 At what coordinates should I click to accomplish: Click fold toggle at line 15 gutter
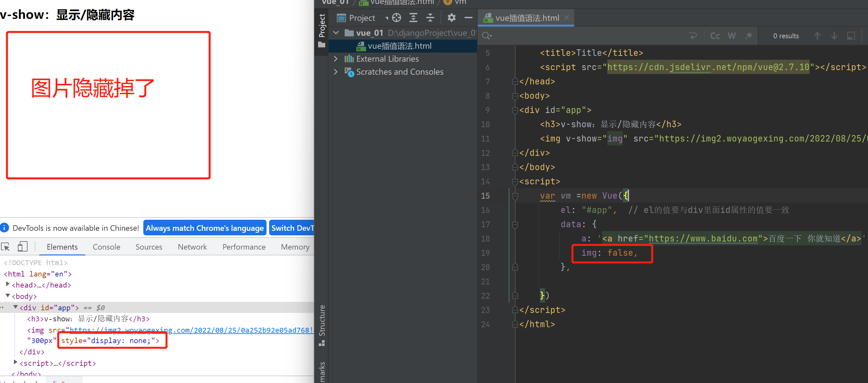(515, 196)
